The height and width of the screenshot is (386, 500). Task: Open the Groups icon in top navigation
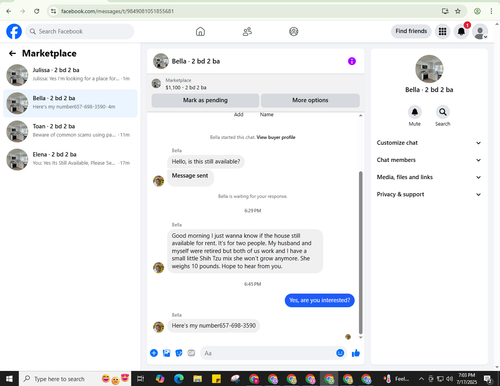tap(293, 31)
